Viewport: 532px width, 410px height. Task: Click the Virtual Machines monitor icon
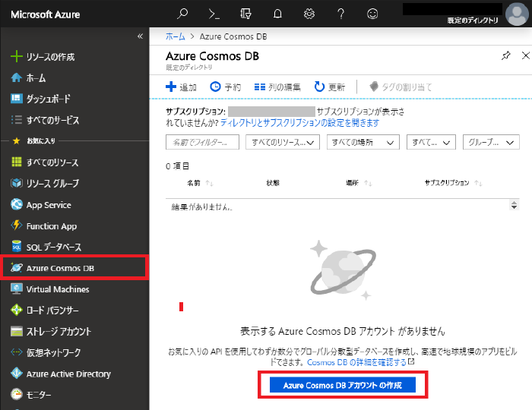(16, 289)
